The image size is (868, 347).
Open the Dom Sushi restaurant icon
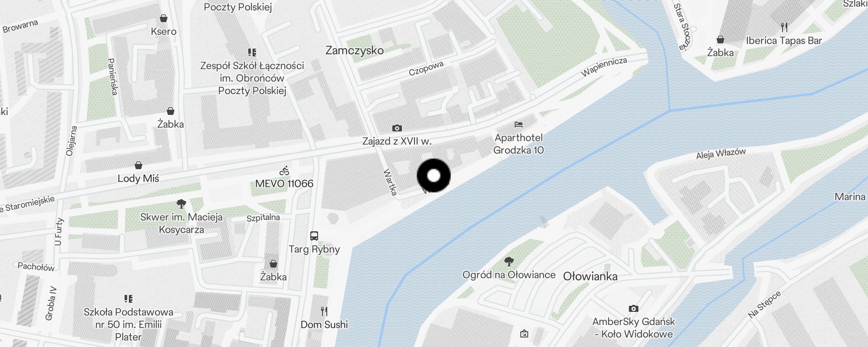(x=324, y=311)
